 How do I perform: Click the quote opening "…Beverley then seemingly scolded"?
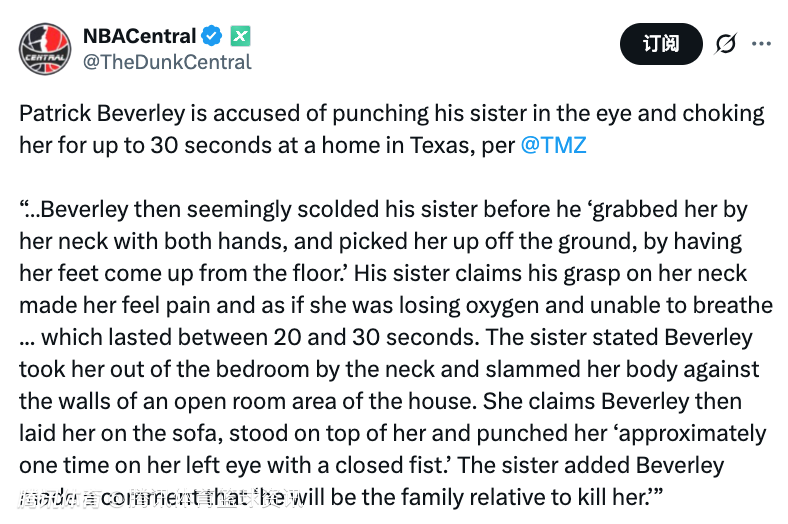[x=190, y=210]
